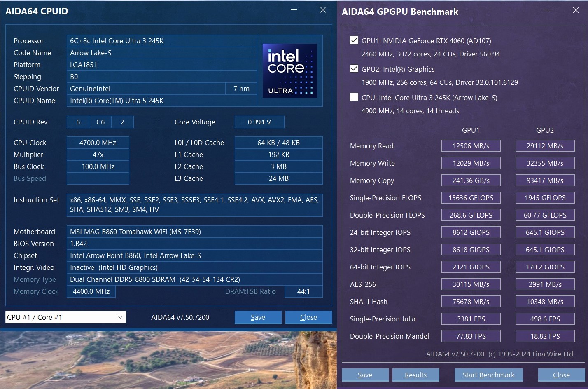Click Close button in CPUID window
Viewport: 588px width, 389px height.
pyautogui.click(x=308, y=317)
